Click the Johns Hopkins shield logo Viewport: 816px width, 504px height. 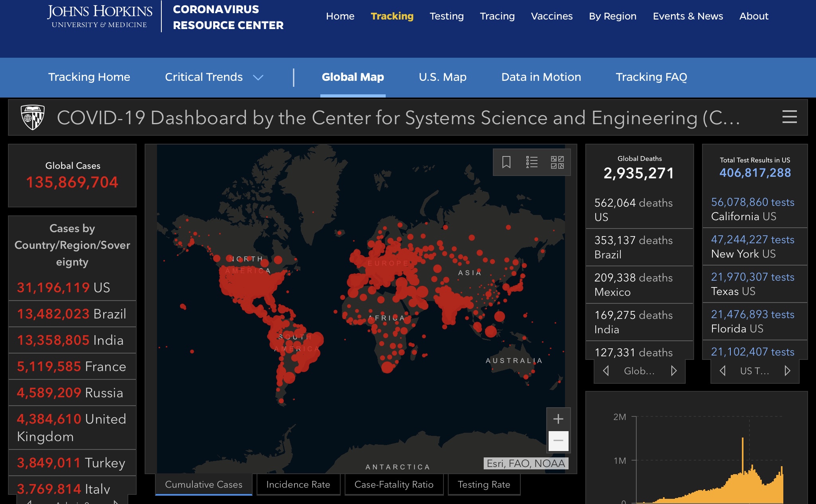(x=32, y=117)
